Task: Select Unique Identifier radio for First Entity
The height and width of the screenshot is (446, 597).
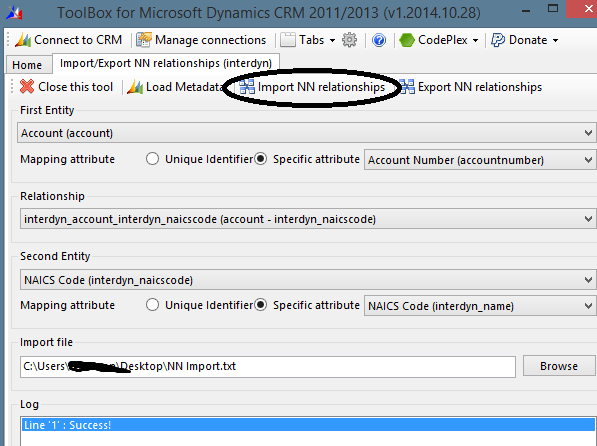Action: click(x=152, y=159)
